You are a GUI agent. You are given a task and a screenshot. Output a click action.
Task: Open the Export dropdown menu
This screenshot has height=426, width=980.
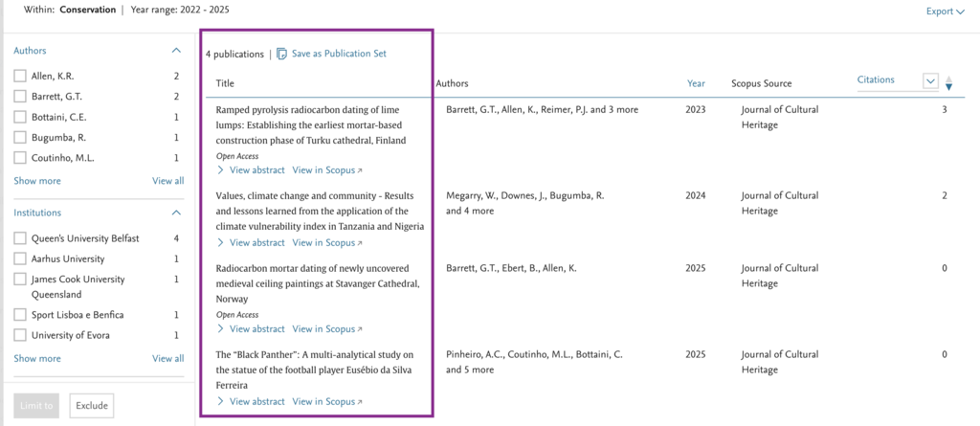pyautogui.click(x=946, y=11)
